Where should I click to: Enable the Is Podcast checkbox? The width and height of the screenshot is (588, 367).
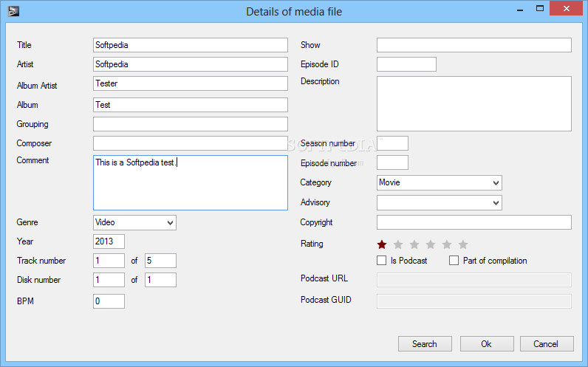coord(381,260)
